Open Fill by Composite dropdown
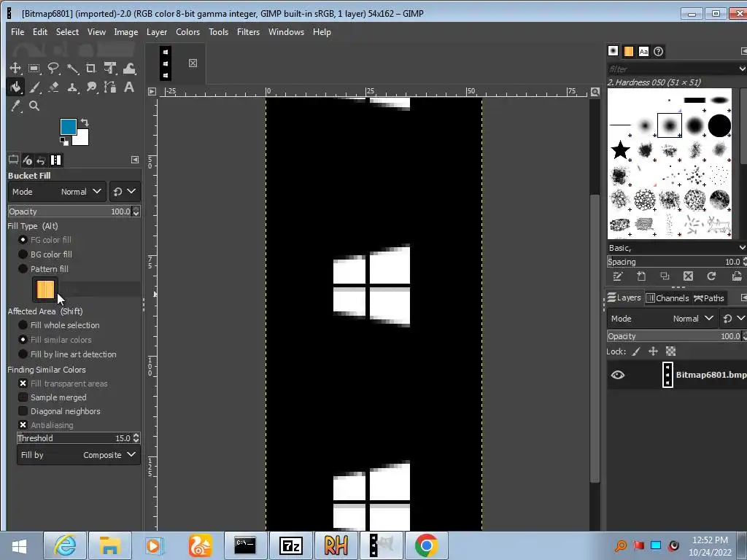Screen dimensions: 747x560 pyautogui.click(x=79, y=455)
